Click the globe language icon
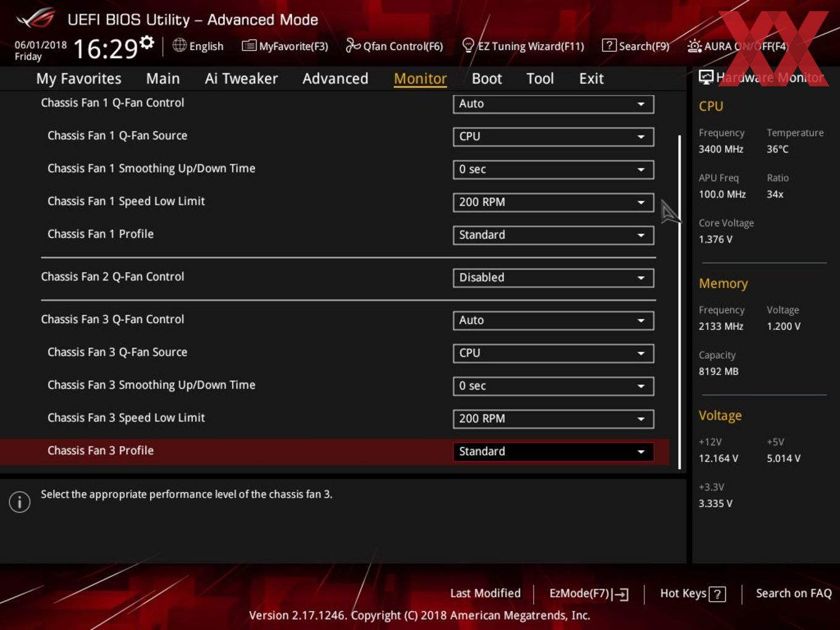Screen dimensions: 840x630 179,45
